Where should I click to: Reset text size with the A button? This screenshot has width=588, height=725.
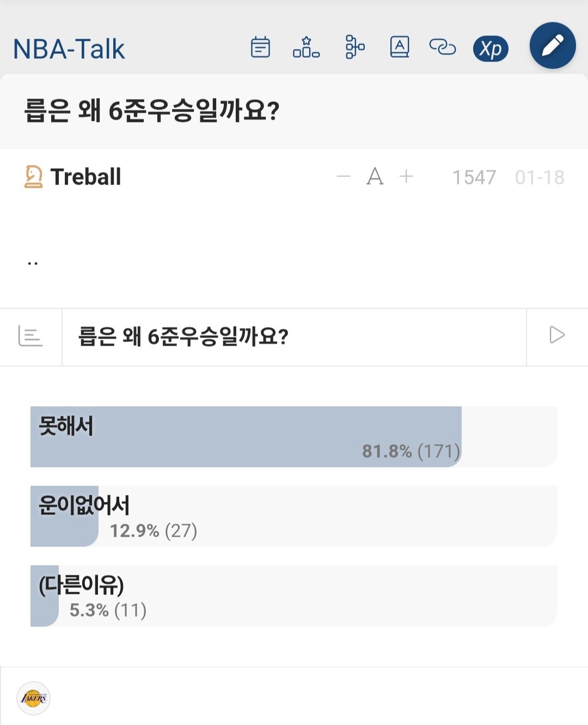pyautogui.click(x=375, y=176)
